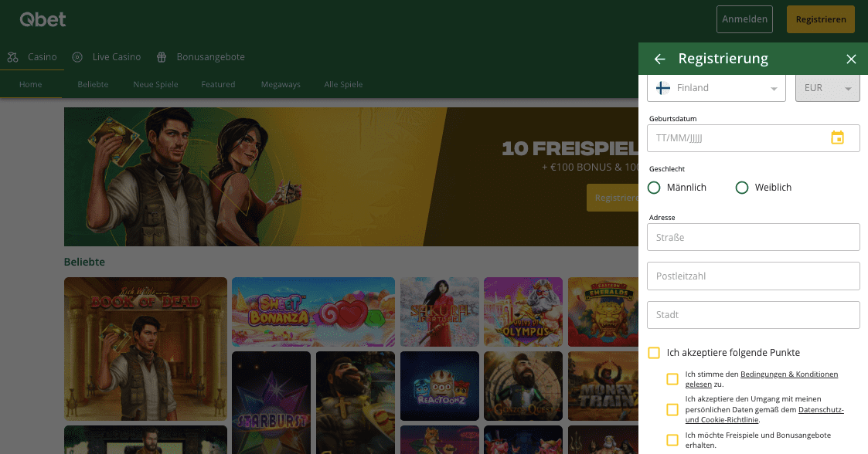Open the Gates of Olympus game
This screenshot has height=454, width=868.
pyautogui.click(x=523, y=312)
